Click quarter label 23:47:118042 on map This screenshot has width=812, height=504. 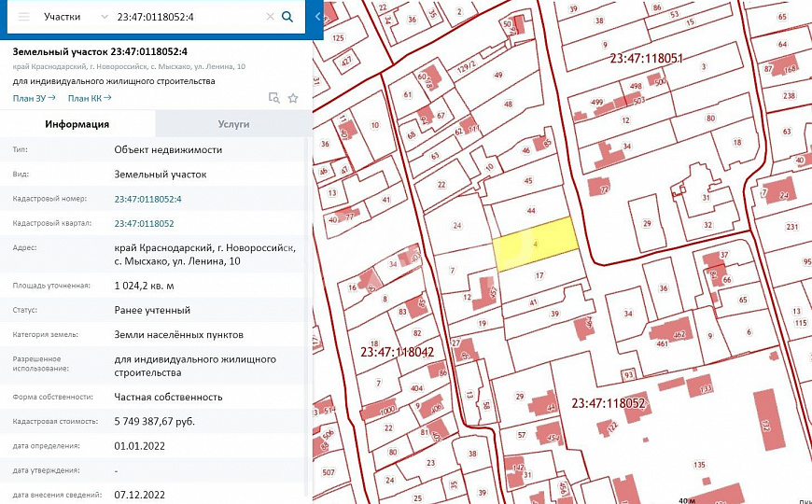397,352
